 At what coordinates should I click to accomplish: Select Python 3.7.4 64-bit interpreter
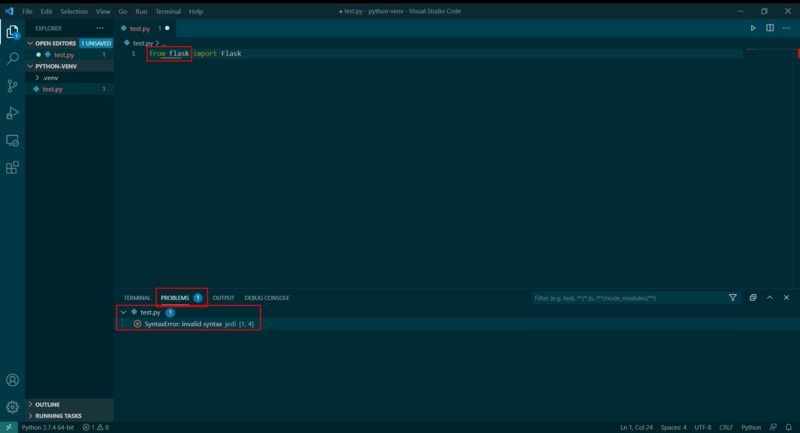pyautogui.click(x=48, y=427)
